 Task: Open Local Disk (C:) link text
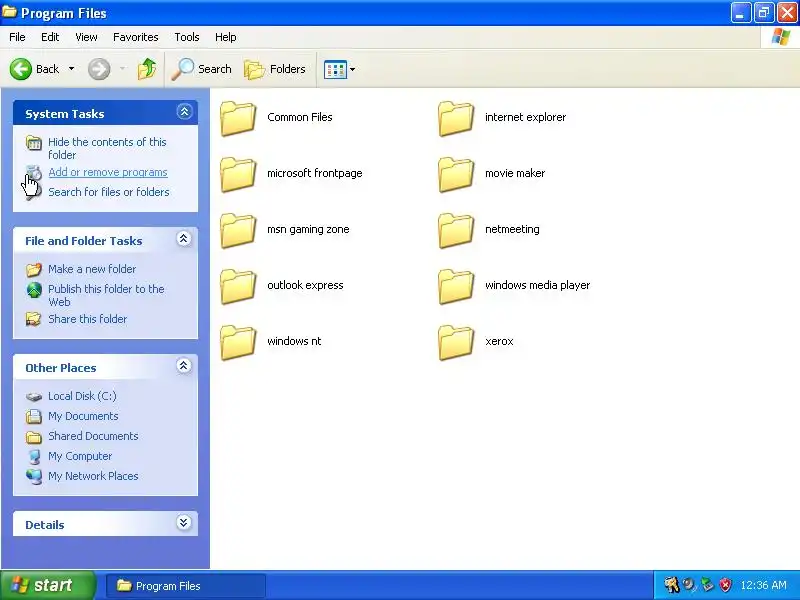pyautogui.click(x=82, y=396)
